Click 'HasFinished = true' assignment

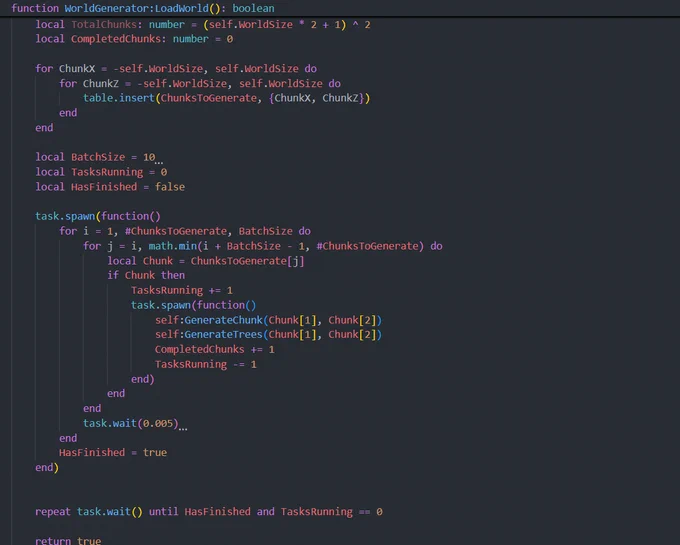point(113,453)
